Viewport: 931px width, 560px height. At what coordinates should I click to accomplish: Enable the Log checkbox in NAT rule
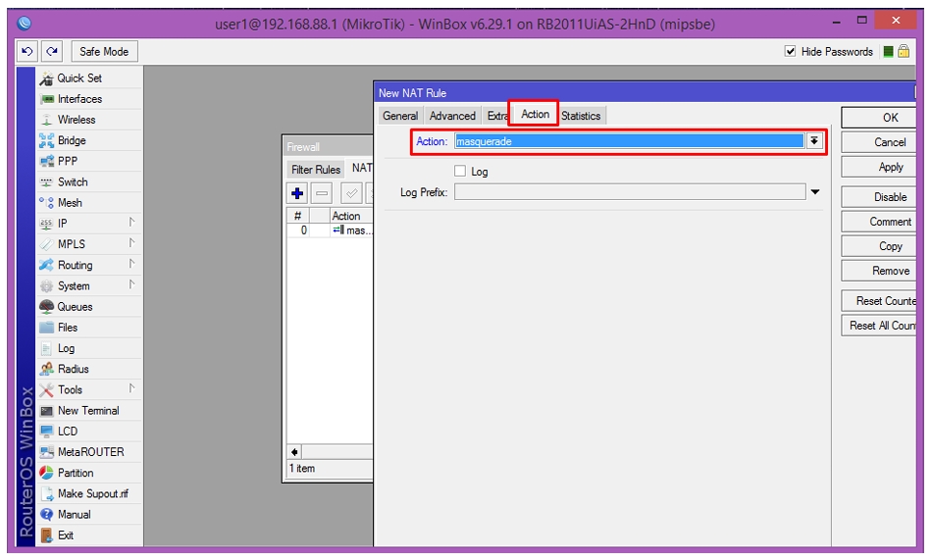click(460, 172)
